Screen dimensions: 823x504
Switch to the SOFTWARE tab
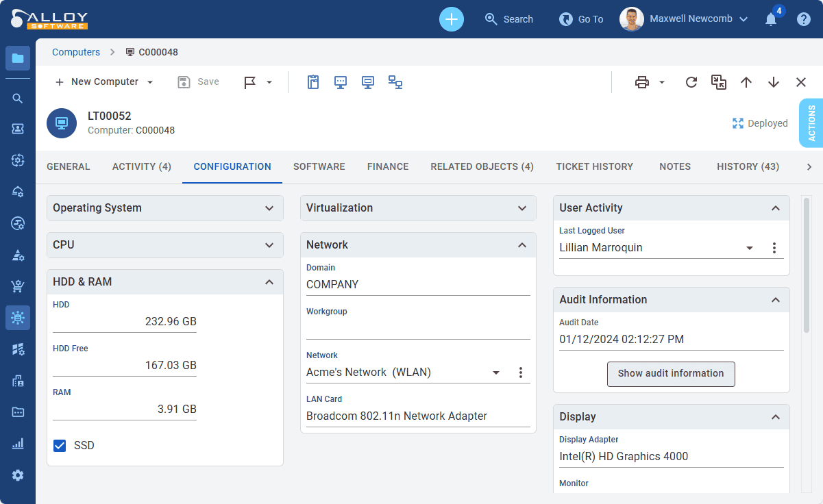319,166
